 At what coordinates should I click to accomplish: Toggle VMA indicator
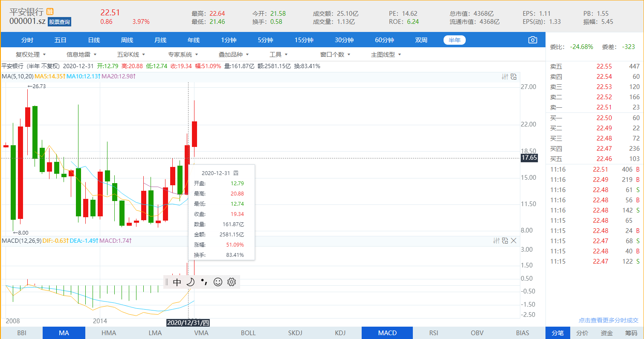(201, 333)
